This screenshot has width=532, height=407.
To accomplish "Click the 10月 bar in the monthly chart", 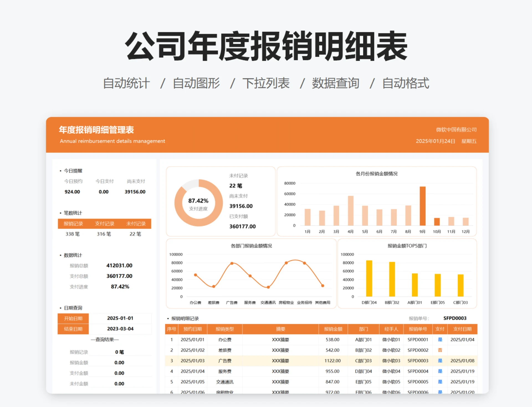I will click(437, 222).
